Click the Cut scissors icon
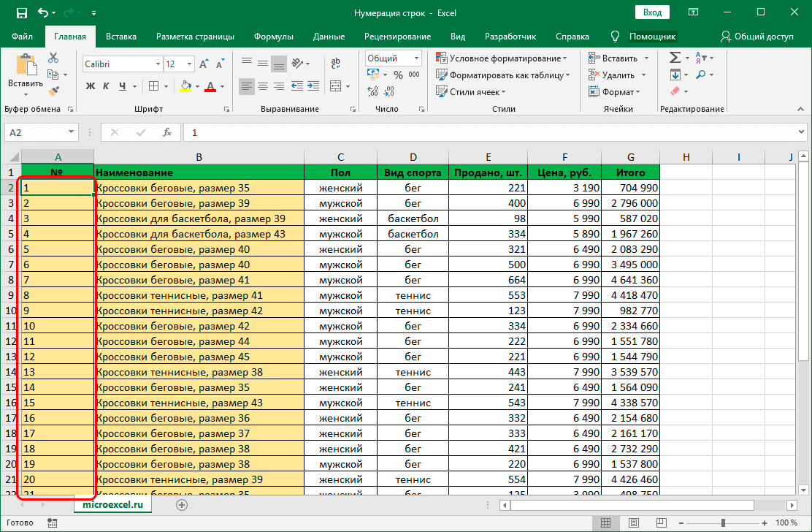 [53, 58]
